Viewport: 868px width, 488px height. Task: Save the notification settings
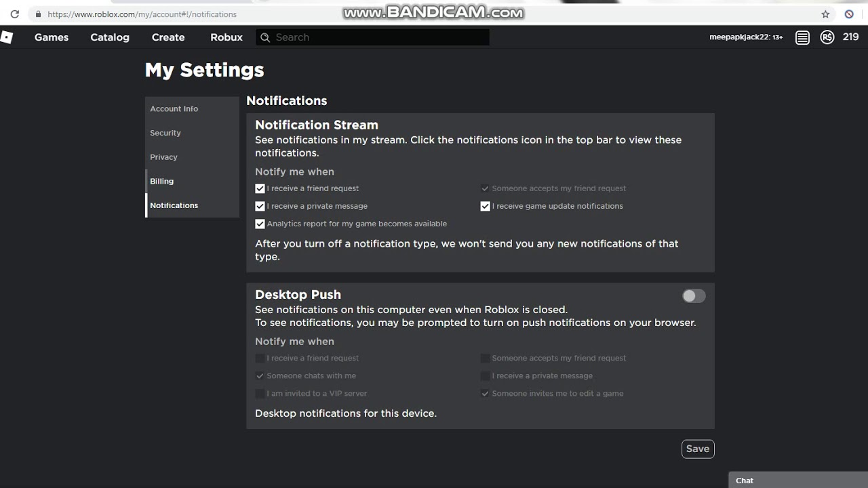[x=697, y=449]
